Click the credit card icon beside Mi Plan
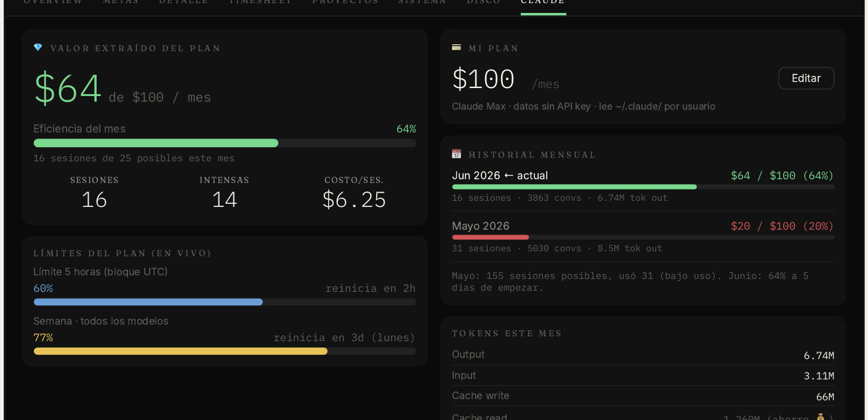868x420 pixels. [456, 47]
